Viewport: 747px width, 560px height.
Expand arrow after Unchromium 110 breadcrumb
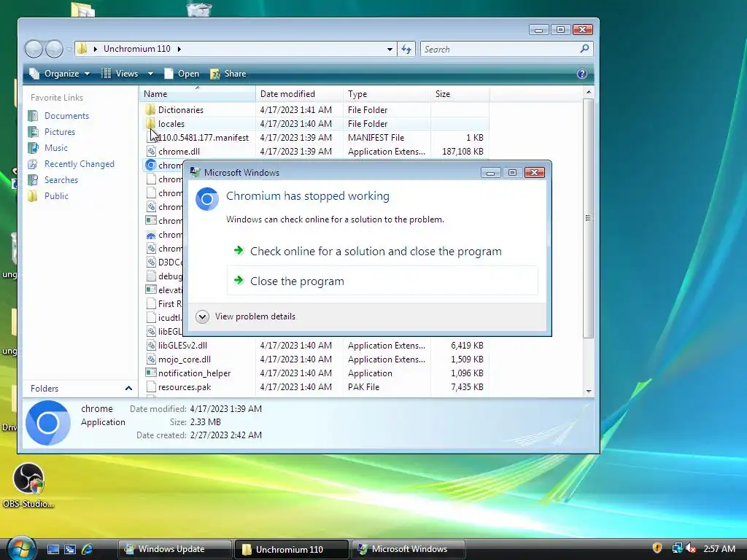click(179, 49)
